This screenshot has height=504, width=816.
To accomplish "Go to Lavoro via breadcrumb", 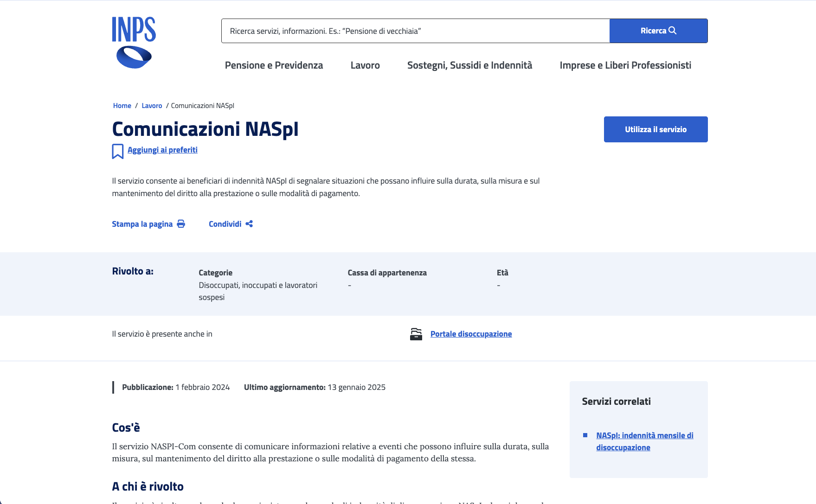I will click(x=152, y=106).
